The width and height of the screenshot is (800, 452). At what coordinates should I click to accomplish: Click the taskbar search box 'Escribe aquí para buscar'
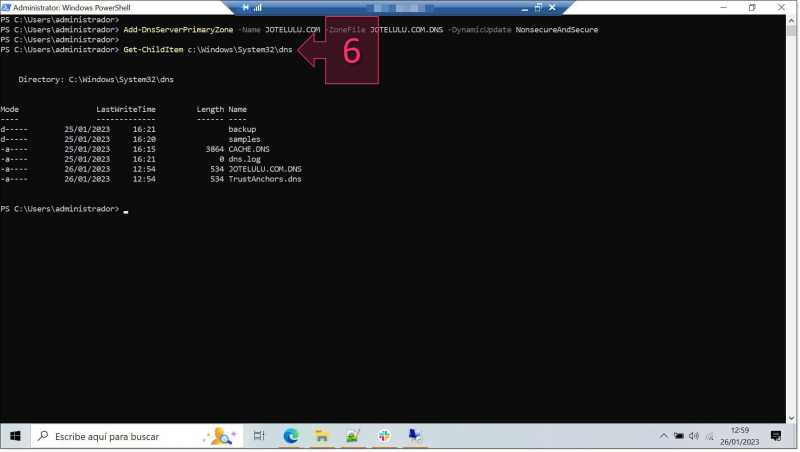[137, 436]
